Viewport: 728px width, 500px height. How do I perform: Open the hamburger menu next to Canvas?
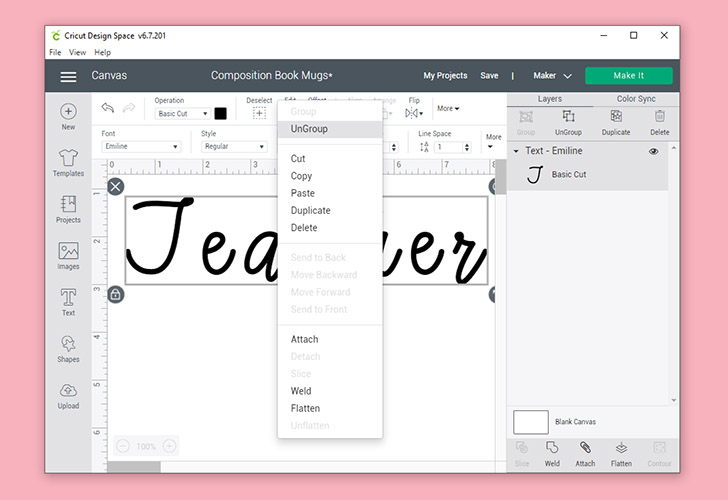click(68, 77)
